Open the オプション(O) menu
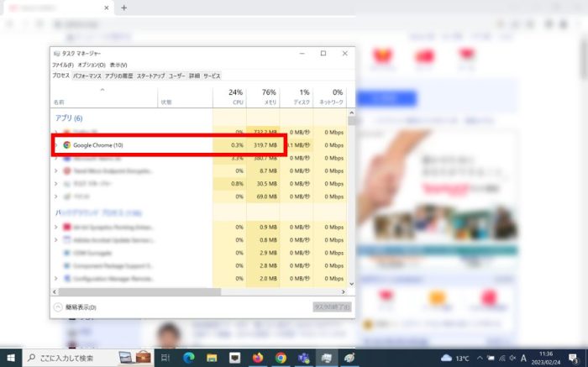The image size is (588, 367). tap(92, 65)
